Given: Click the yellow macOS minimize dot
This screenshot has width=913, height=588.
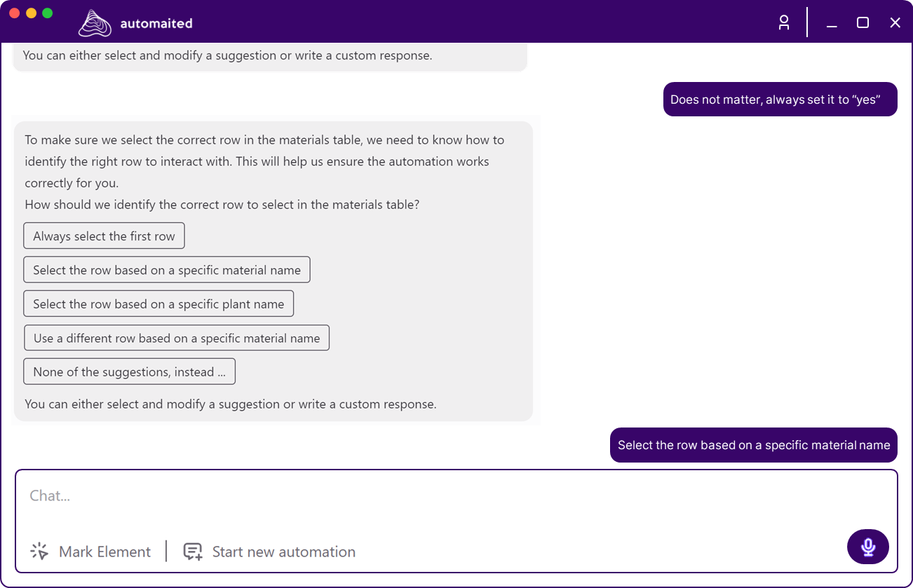Looking at the screenshot, I should (31, 13).
